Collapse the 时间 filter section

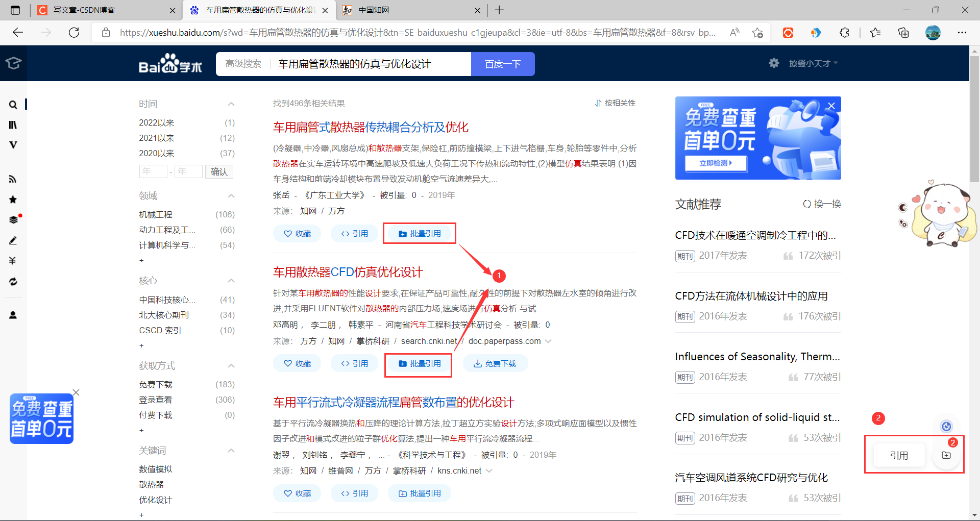point(231,104)
